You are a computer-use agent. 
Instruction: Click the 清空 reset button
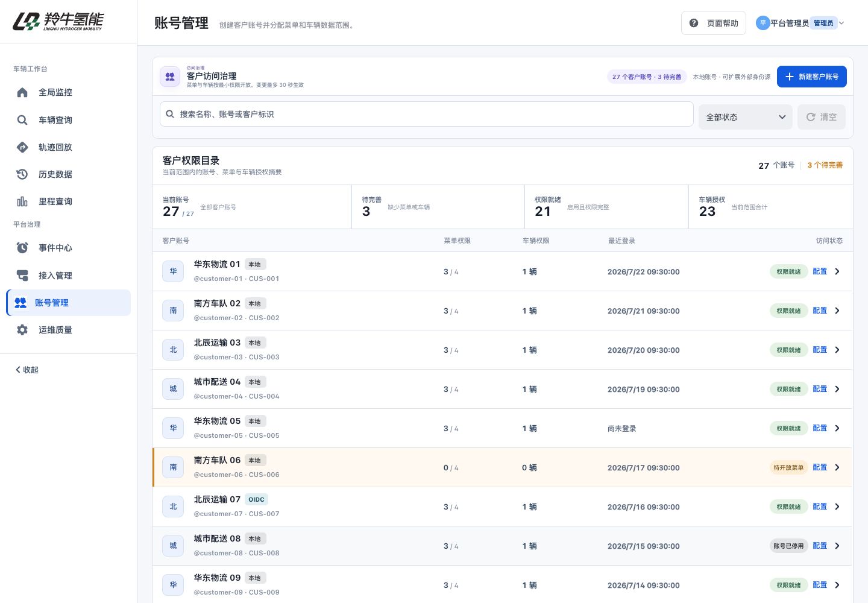coord(822,117)
